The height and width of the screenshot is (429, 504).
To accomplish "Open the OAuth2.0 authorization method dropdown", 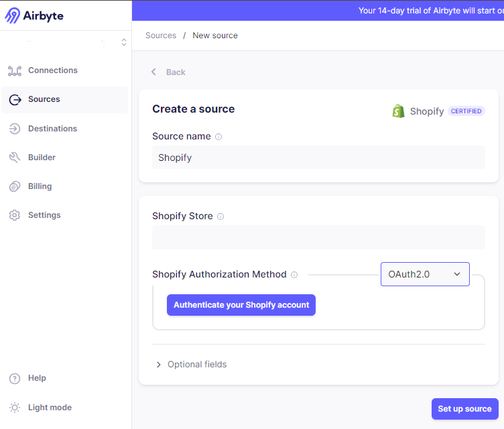I will (425, 274).
